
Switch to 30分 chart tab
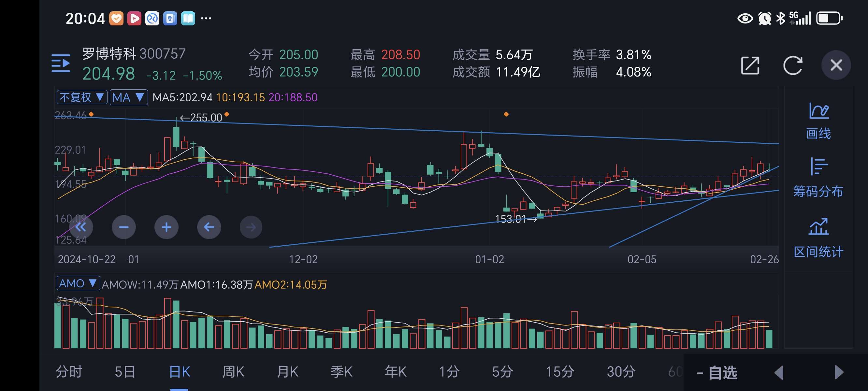[621, 372]
